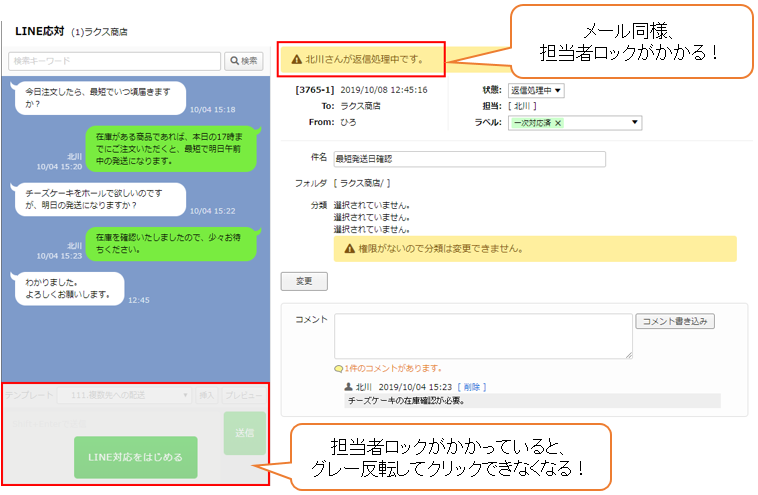Click the timestamp 10/04 15:18
Viewport: 758px width, 495px height.
[213, 110]
